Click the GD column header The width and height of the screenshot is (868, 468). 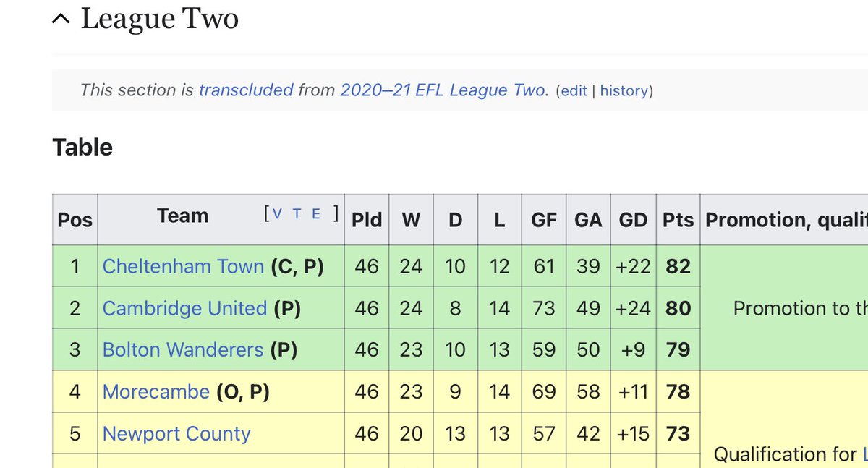point(633,219)
